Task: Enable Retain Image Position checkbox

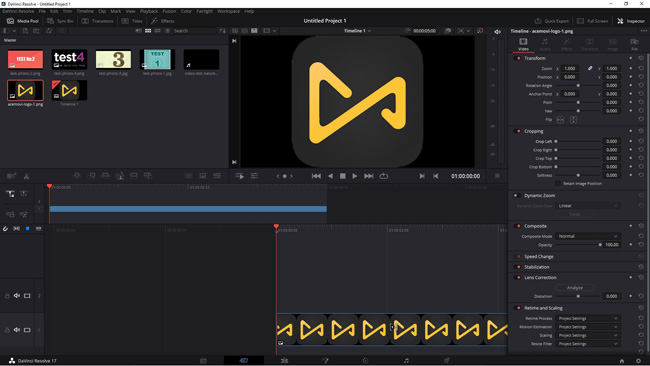Action: (558, 183)
